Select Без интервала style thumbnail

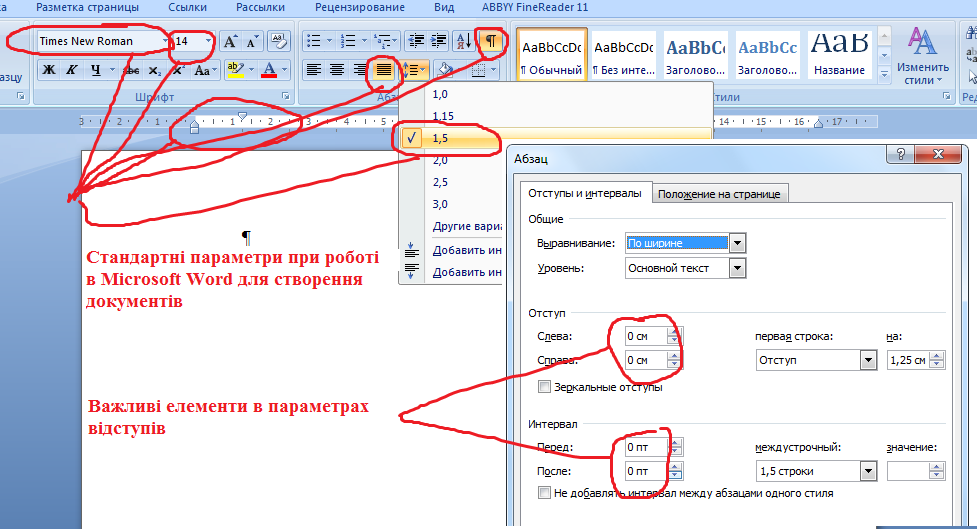pos(624,55)
